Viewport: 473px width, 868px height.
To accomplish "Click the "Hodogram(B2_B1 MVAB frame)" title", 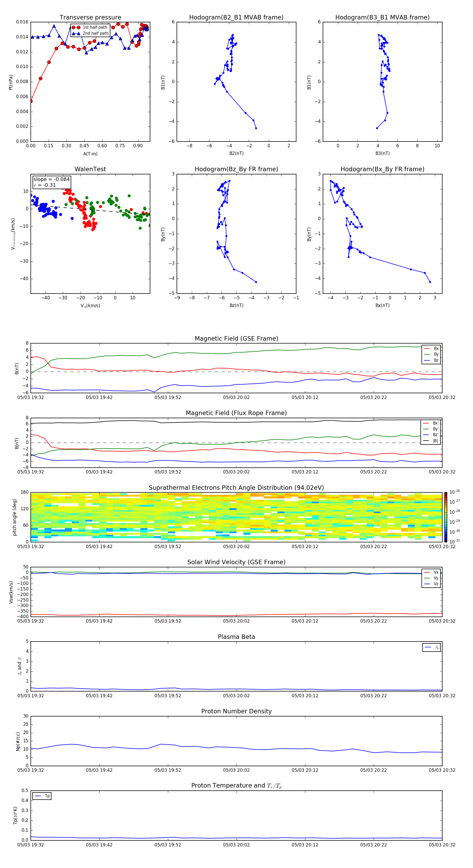I will click(x=236, y=18).
